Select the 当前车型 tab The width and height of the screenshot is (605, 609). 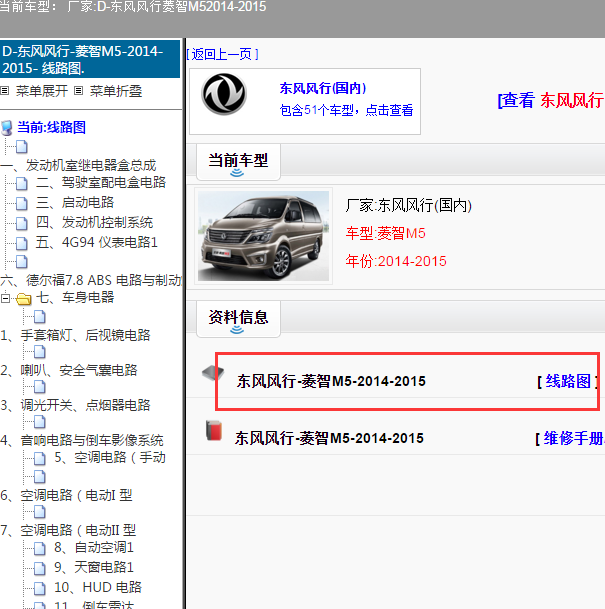(238, 162)
